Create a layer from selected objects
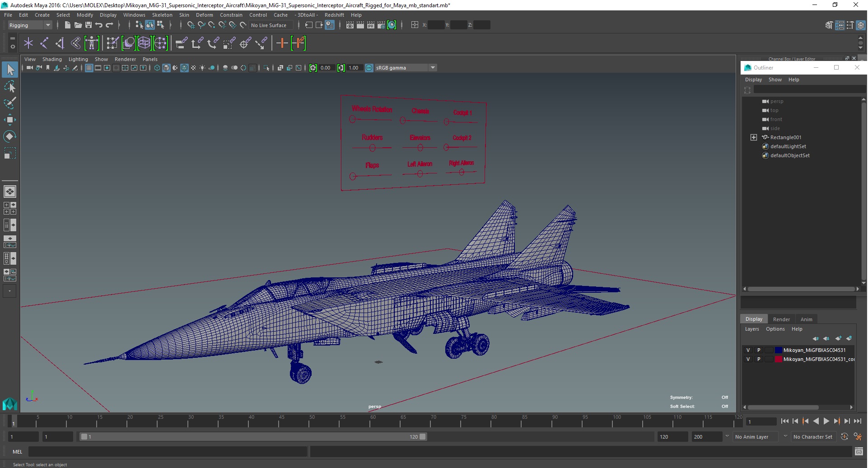The image size is (868, 468). click(849, 338)
